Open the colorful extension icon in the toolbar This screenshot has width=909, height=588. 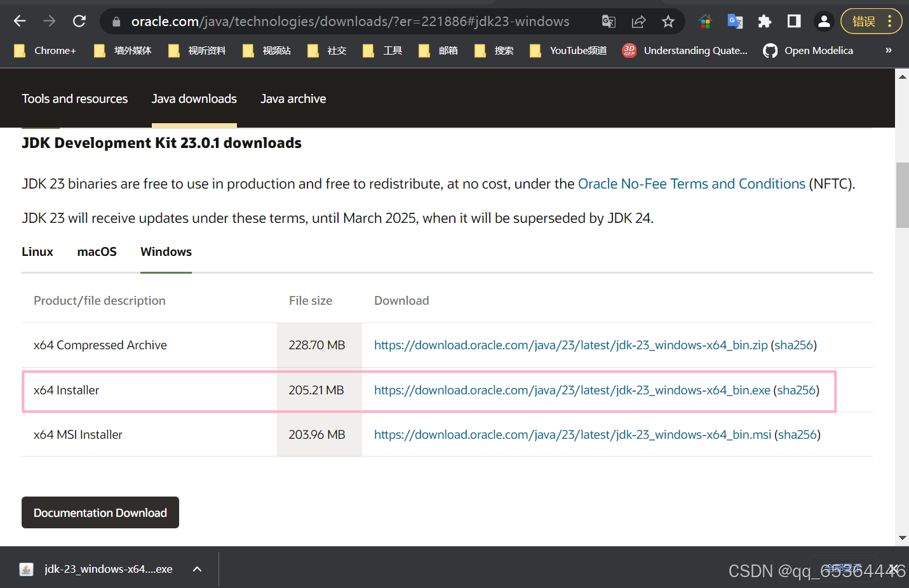coord(705,22)
